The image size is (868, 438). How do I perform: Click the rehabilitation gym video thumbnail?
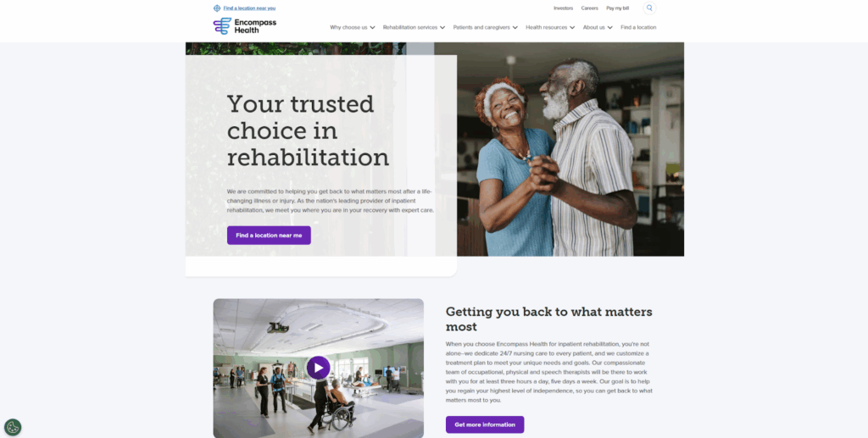pos(319,369)
